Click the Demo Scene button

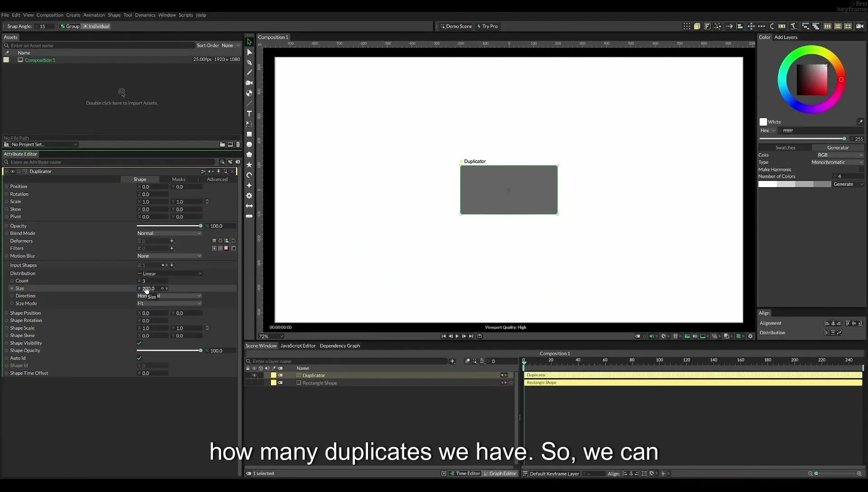[456, 26]
